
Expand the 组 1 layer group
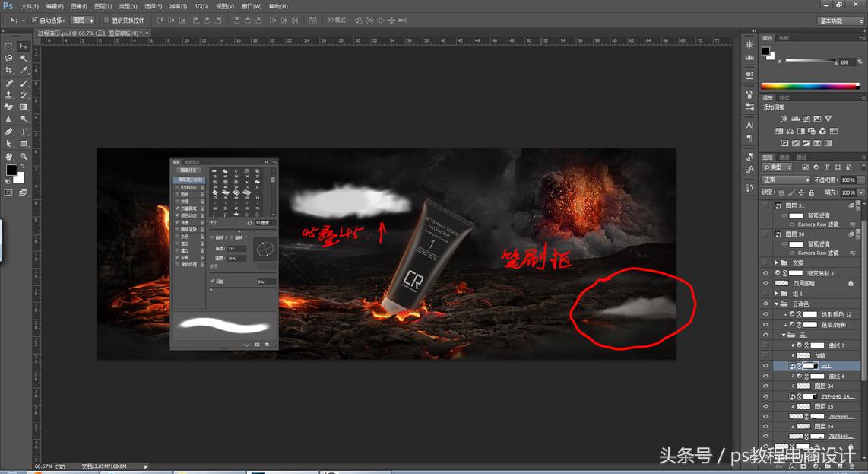click(777, 294)
